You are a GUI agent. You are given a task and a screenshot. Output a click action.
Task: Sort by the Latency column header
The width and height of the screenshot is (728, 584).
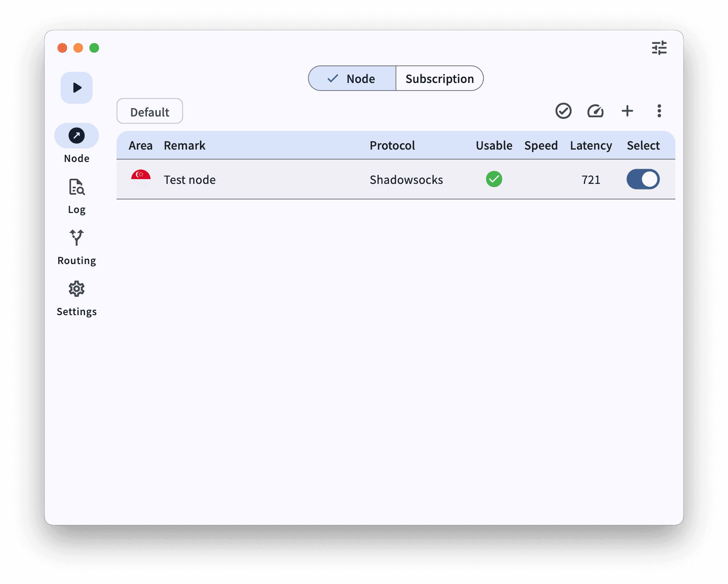(591, 146)
